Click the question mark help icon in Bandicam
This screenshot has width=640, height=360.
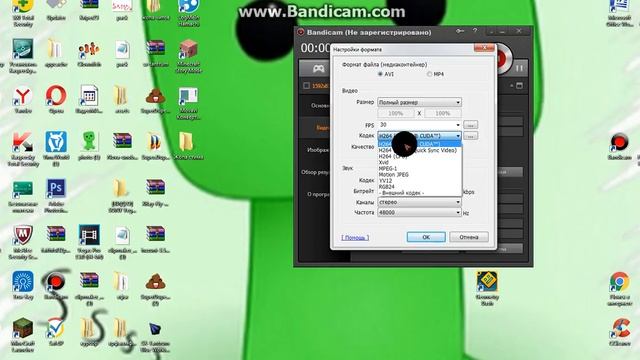pyautogui.click(x=475, y=31)
